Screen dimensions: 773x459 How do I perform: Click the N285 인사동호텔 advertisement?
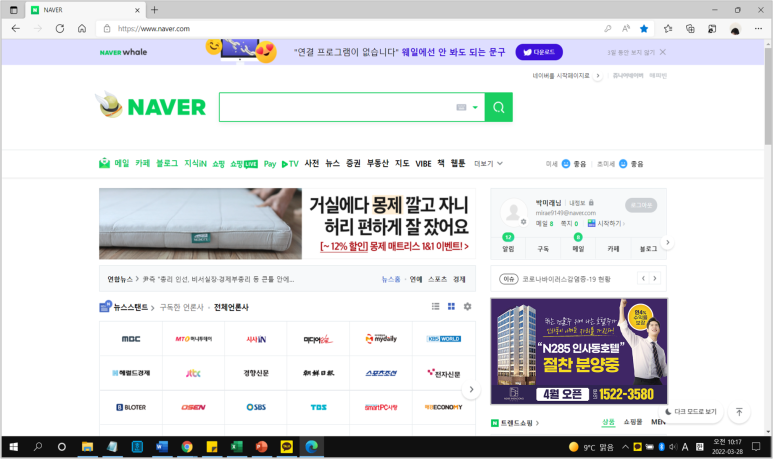tap(579, 351)
